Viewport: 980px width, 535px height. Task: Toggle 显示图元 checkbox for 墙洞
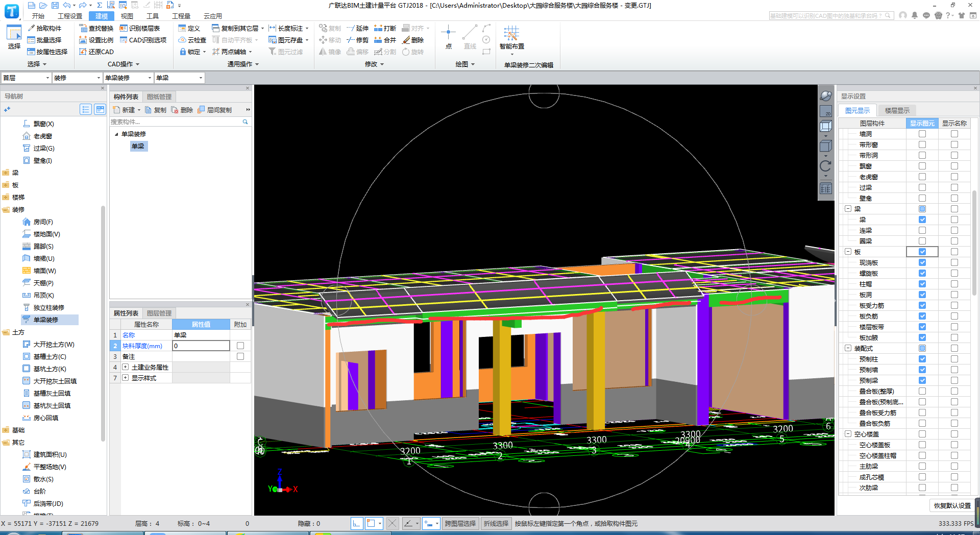[922, 134]
